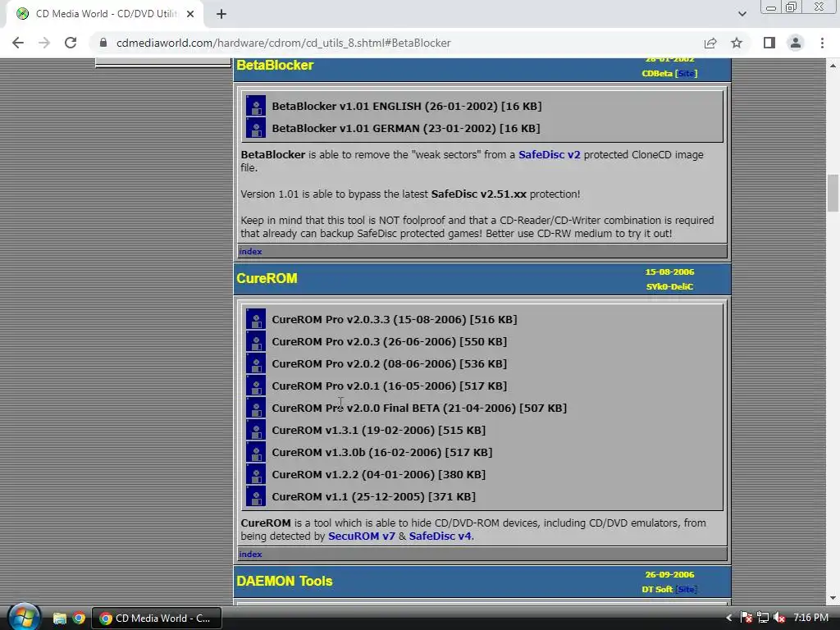This screenshot has height=630, width=840.
Task: Click the floppy icon beside CureROM Pro v2.0.1
Action: 256,386
